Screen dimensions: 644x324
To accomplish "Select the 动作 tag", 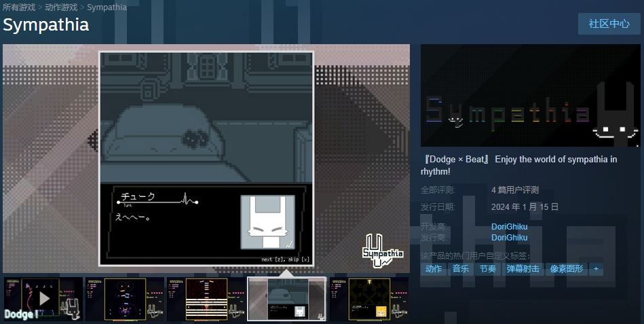I will pyautogui.click(x=434, y=269).
